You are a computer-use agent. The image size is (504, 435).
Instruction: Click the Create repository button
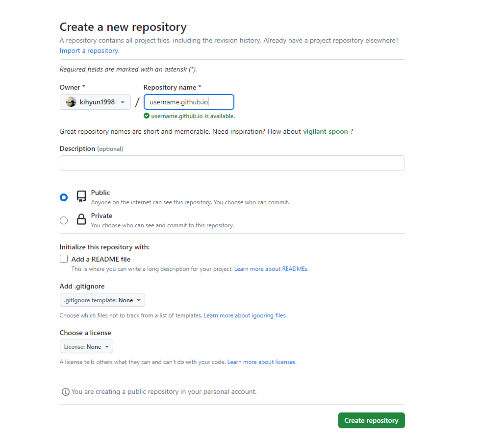[x=371, y=420]
